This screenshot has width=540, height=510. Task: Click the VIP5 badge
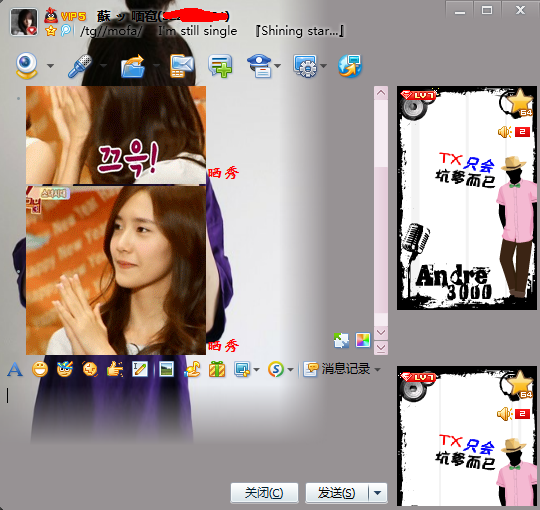tap(73, 16)
